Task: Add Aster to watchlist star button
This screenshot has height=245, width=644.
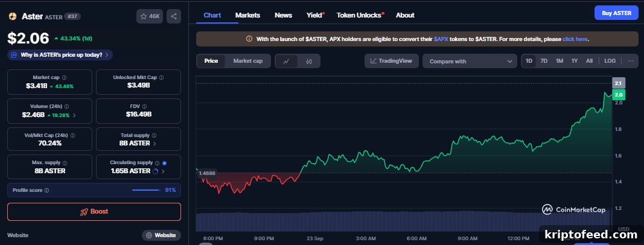Action: coord(150,16)
